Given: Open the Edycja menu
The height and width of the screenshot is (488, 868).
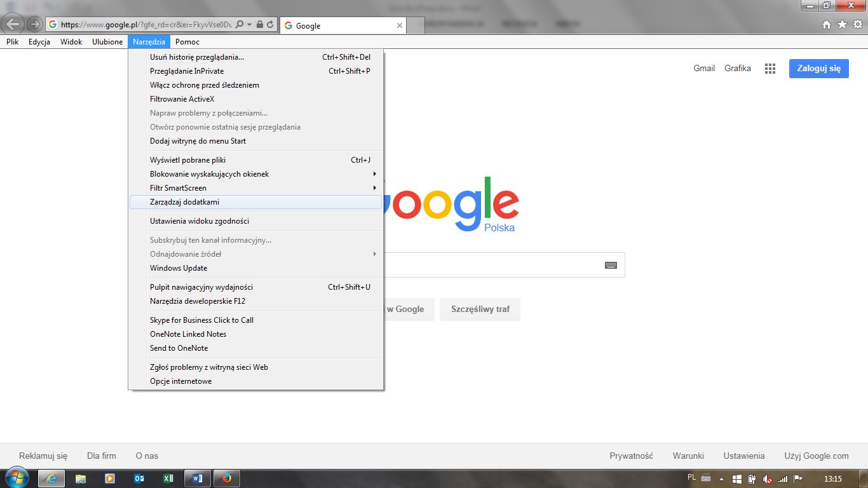Looking at the screenshot, I should pyautogui.click(x=39, y=42).
